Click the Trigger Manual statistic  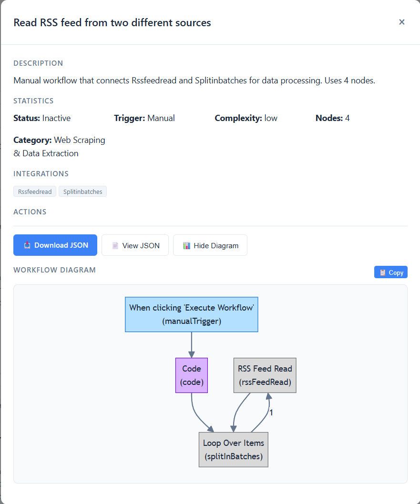coord(144,118)
